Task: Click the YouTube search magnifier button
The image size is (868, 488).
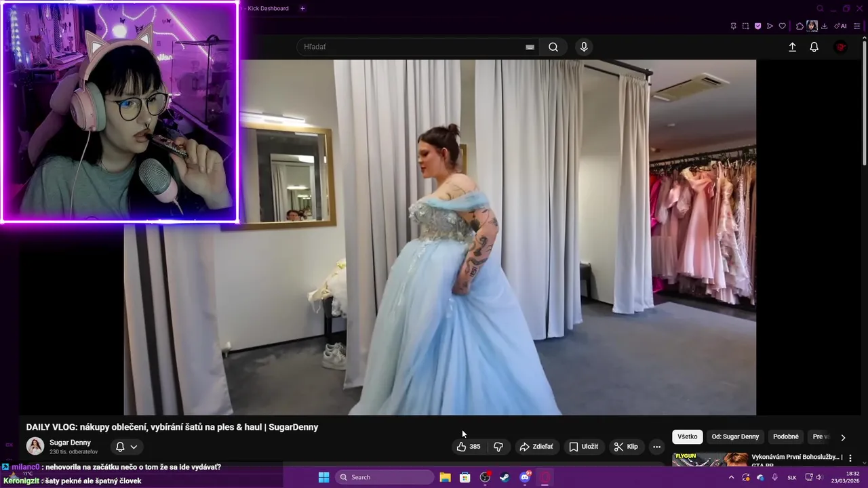Action: [x=553, y=47]
